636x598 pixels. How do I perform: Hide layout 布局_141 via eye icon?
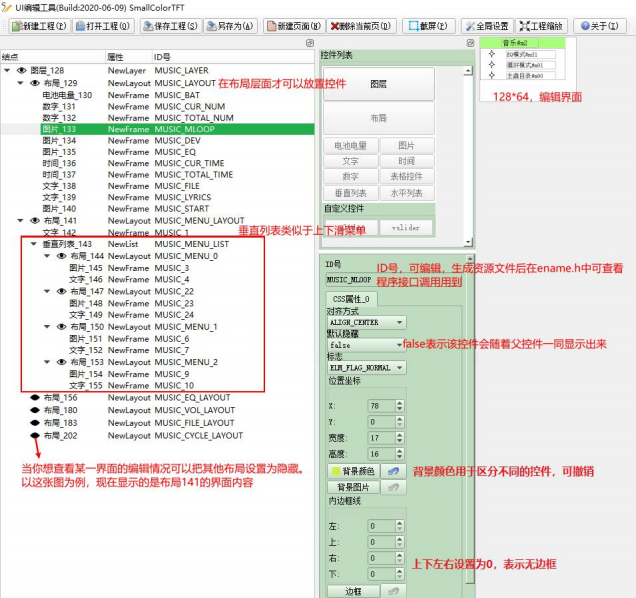click(35, 220)
